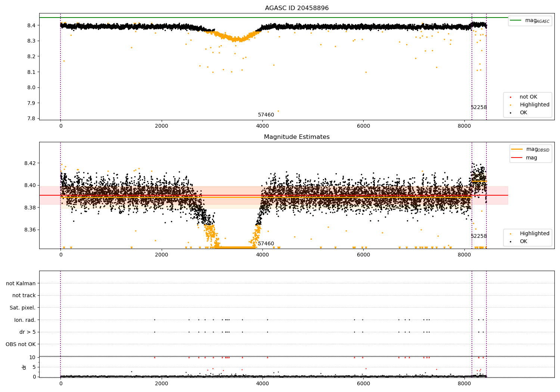Click the 'Sat. pixel.' row label
Viewport: 560px width, 392px height.
(x=23, y=308)
